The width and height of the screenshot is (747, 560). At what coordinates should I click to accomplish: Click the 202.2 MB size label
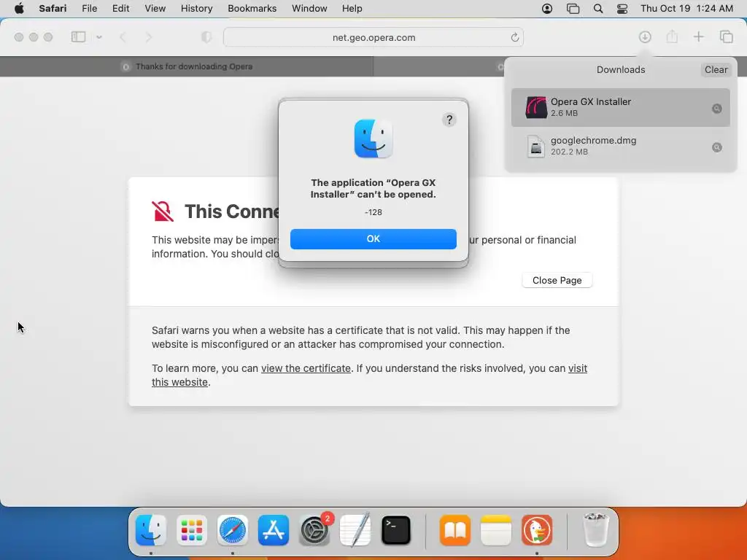point(569,152)
